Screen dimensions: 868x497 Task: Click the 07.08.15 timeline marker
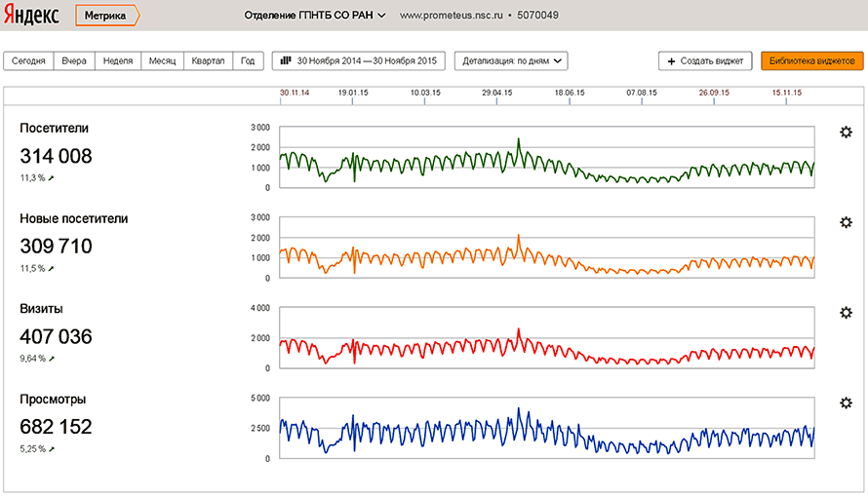point(642,93)
